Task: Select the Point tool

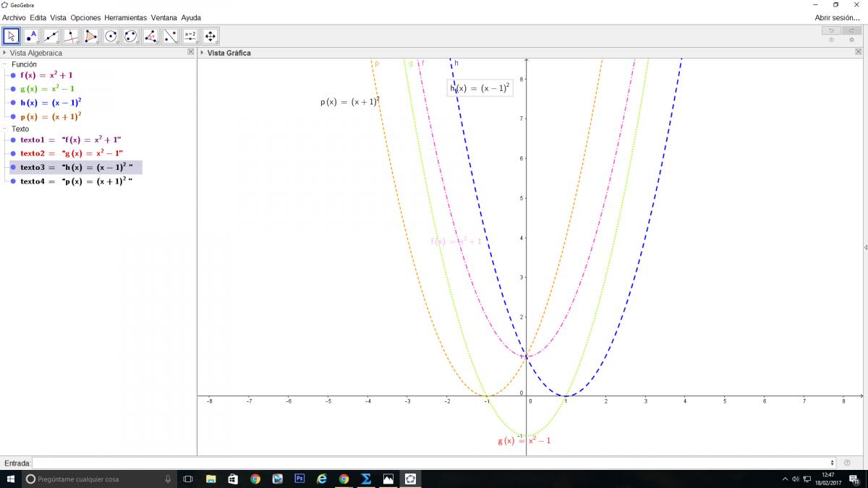Action: 31,35
